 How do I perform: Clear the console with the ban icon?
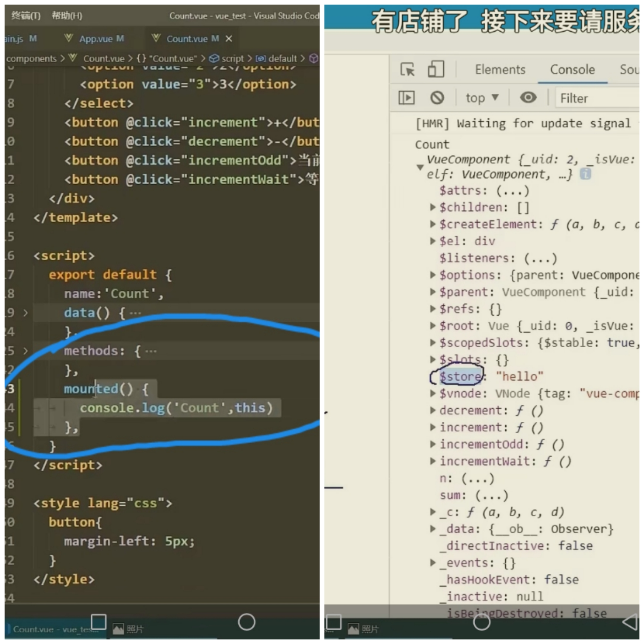pyautogui.click(x=437, y=98)
